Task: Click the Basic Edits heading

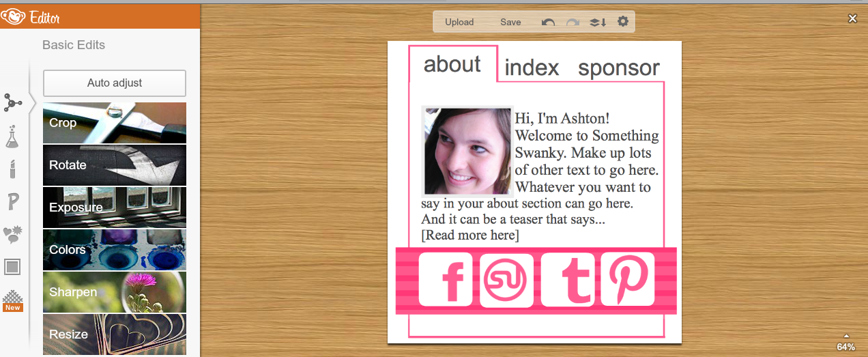Action: click(74, 45)
